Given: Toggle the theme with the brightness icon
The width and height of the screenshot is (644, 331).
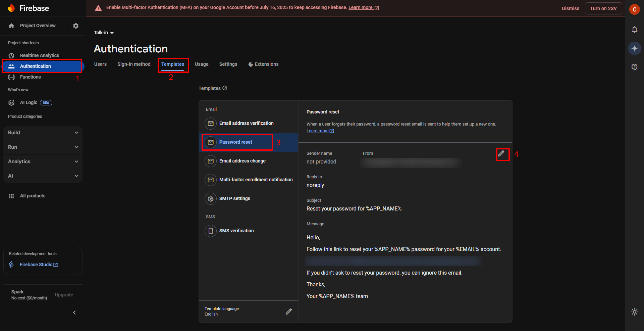Looking at the screenshot, I should [634, 312].
